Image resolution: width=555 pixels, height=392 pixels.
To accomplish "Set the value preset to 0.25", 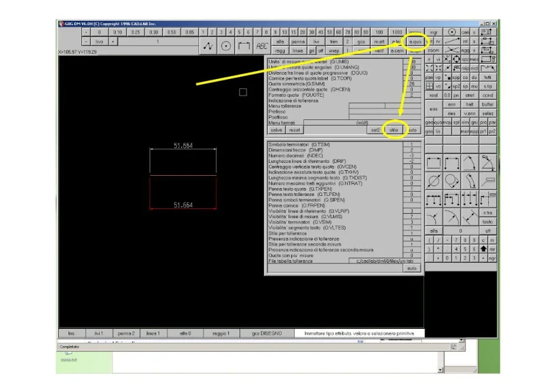I will 135,32.
